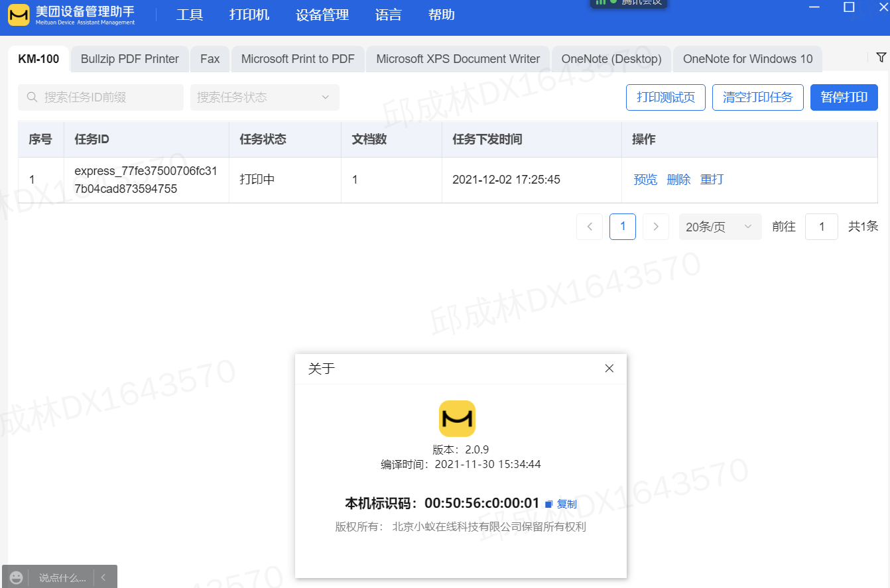Close the 关于 dialog with X
This screenshot has width=890, height=588.
click(609, 369)
